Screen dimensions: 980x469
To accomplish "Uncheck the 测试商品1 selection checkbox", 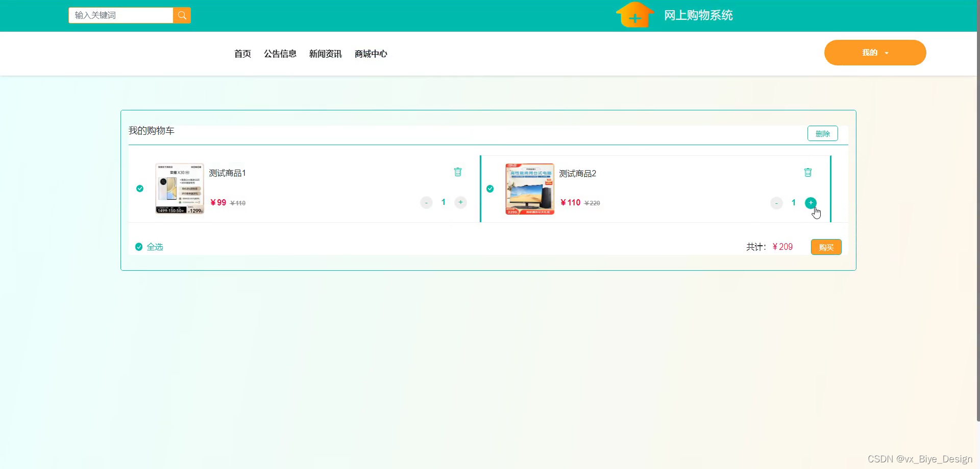I will point(140,189).
